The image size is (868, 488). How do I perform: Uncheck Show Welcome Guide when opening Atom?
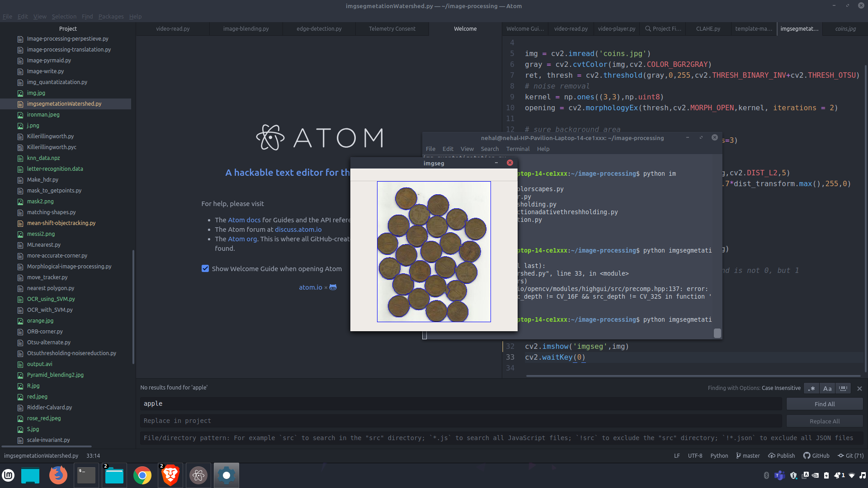point(205,269)
